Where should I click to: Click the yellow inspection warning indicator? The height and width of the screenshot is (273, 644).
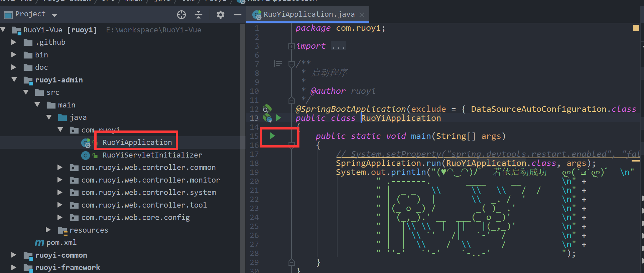pyautogui.click(x=636, y=28)
